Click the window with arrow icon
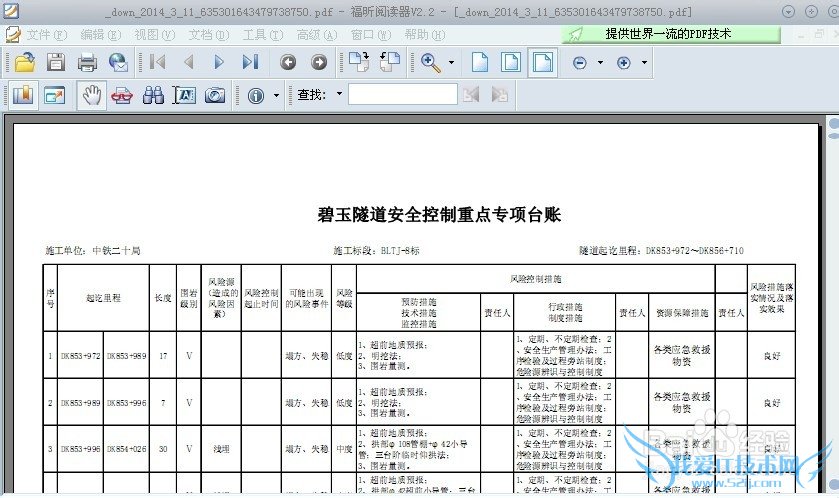The width and height of the screenshot is (839, 498). (x=55, y=96)
